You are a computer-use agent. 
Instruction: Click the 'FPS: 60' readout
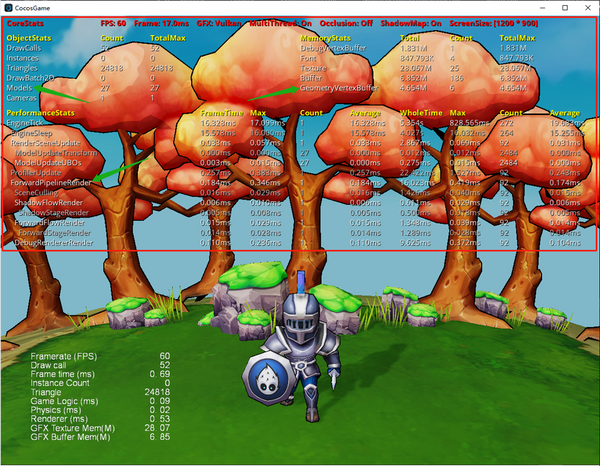pyautogui.click(x=113, y=23)
